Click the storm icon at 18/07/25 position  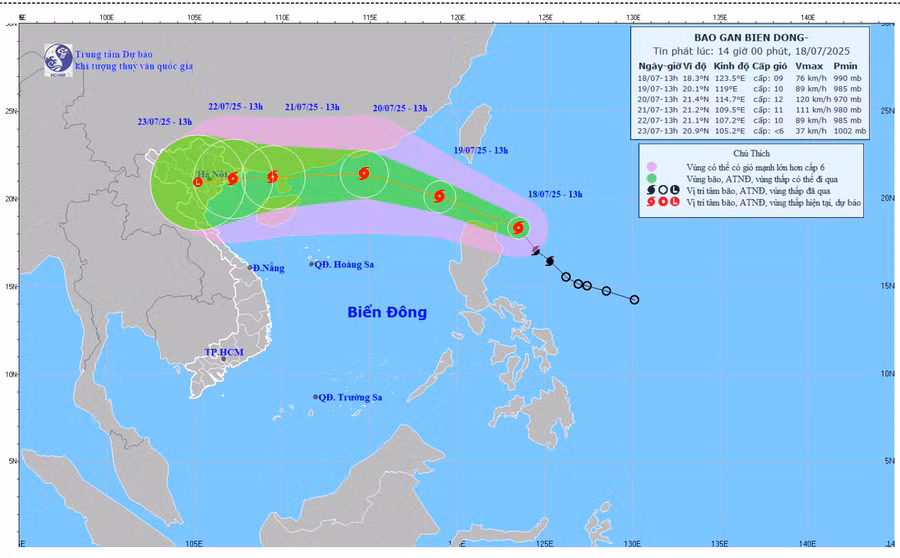tap(518, 227)
